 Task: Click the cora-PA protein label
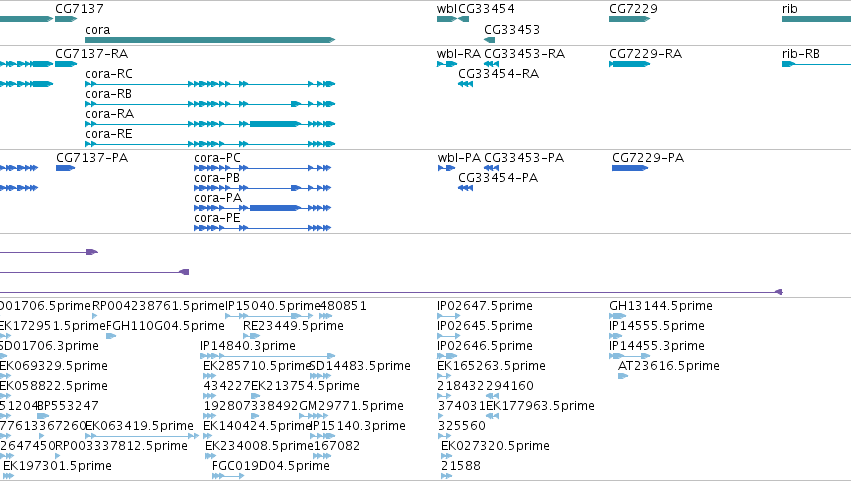click(x=218, y=198)
